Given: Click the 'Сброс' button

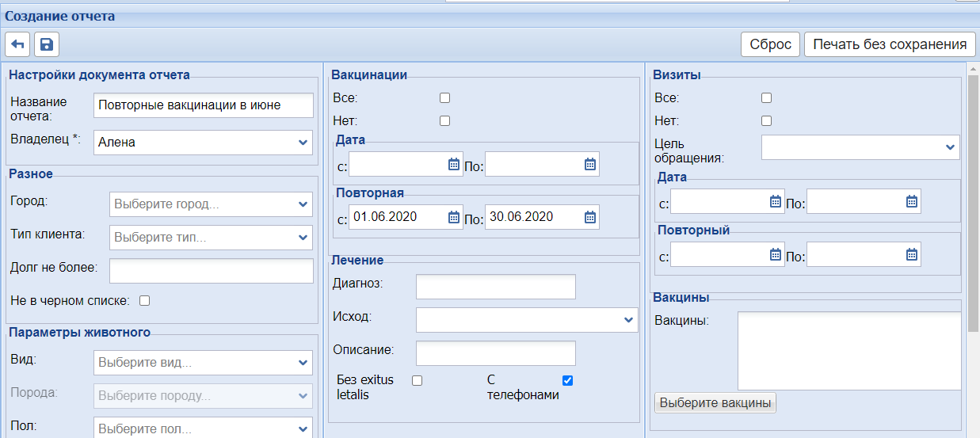Looking at the screenshot, I should click(770, 44).
